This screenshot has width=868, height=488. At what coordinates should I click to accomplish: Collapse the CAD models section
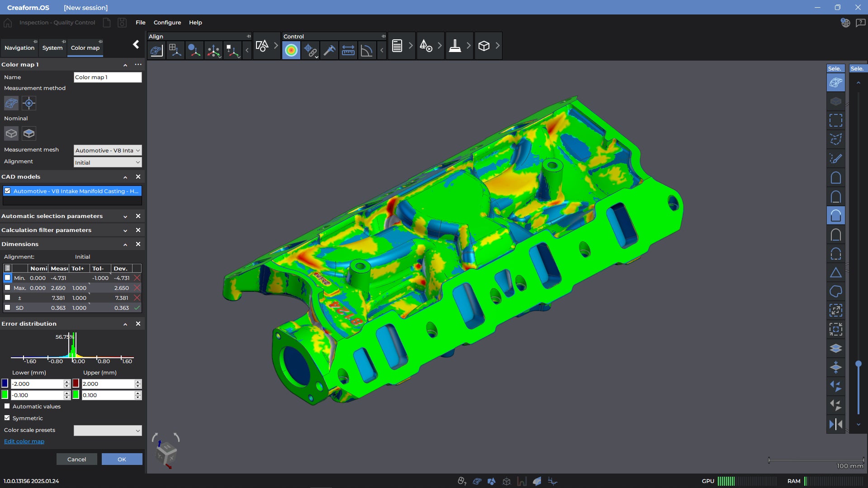tap(125, 177)
